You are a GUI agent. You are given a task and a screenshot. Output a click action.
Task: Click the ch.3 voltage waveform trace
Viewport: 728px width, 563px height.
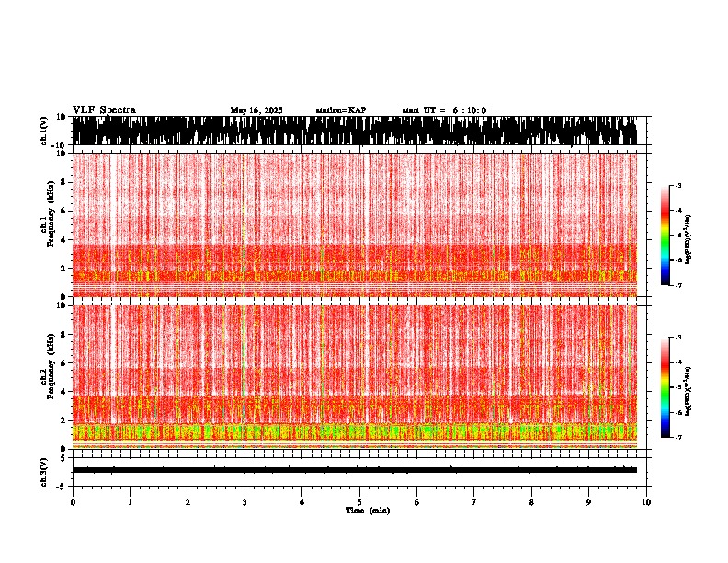(x=354, y=470)
